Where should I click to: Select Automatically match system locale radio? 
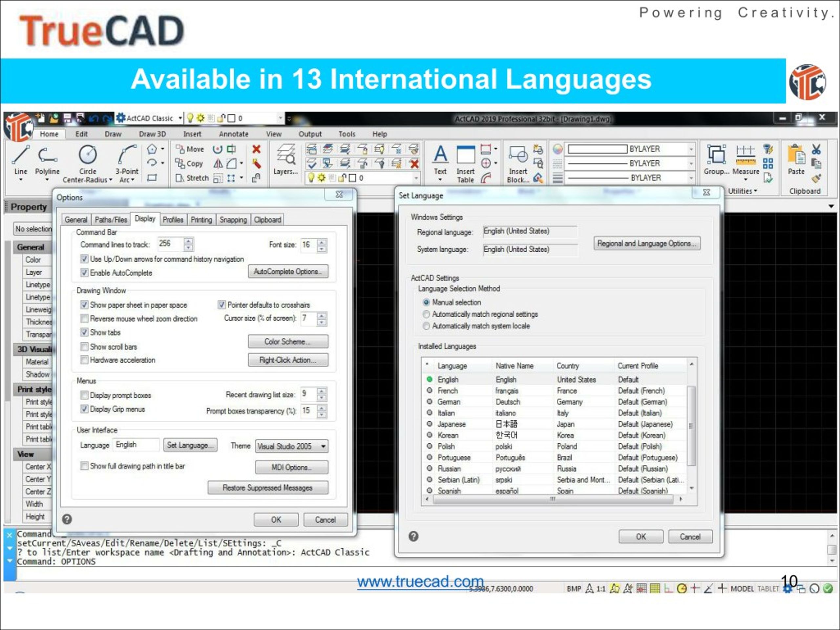(x=427, y=326)
